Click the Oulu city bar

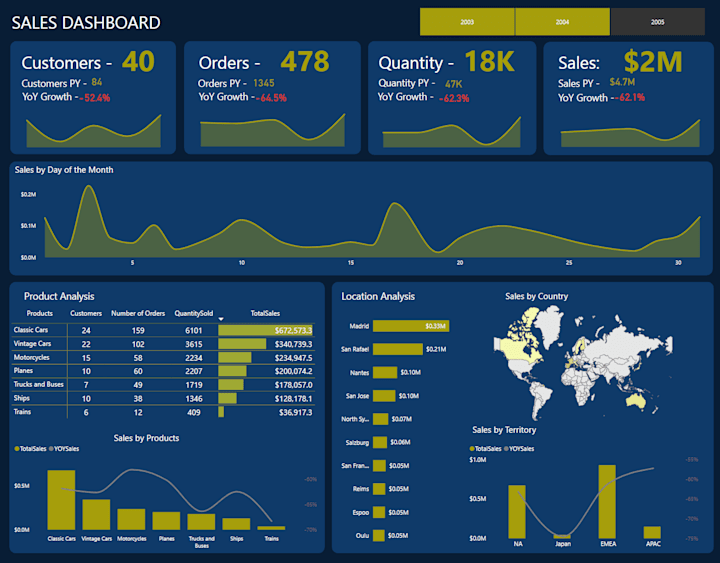[x=378, y=535]
